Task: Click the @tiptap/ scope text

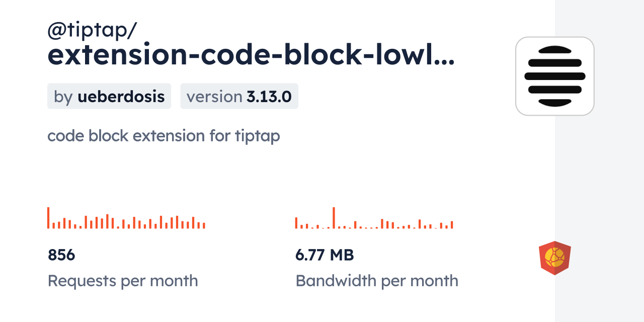Action: coord(92,31)
